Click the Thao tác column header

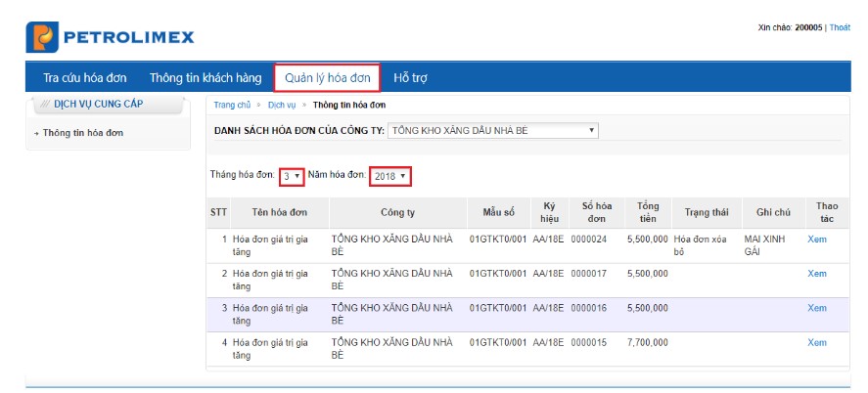(x=827, y=212)
